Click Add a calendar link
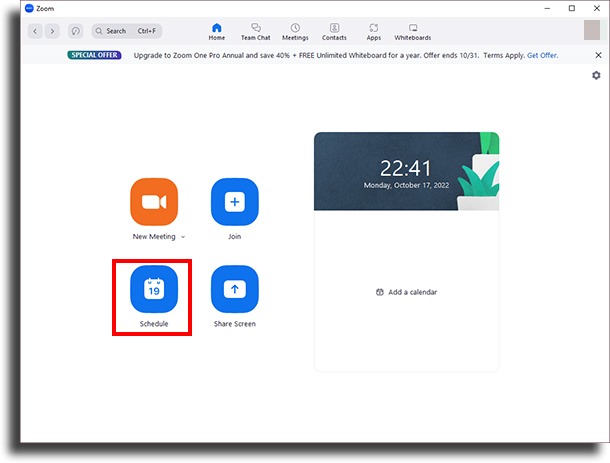Image resolution: width=610 pixels, height=463 pixels. click(407, 292)
